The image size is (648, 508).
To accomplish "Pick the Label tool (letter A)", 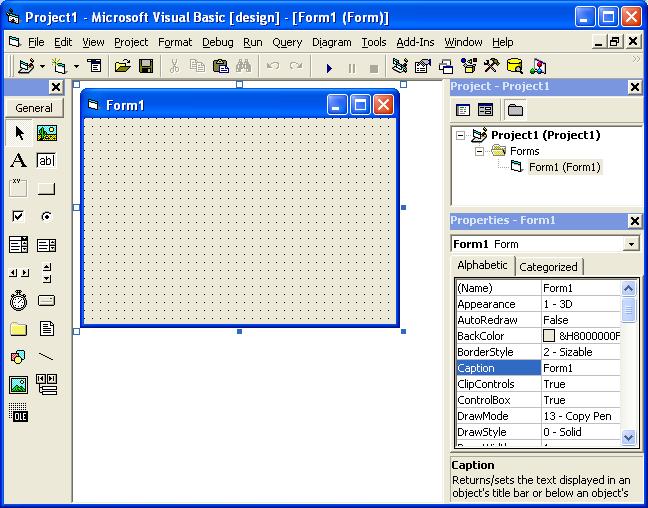I will [x=18, y=160].
